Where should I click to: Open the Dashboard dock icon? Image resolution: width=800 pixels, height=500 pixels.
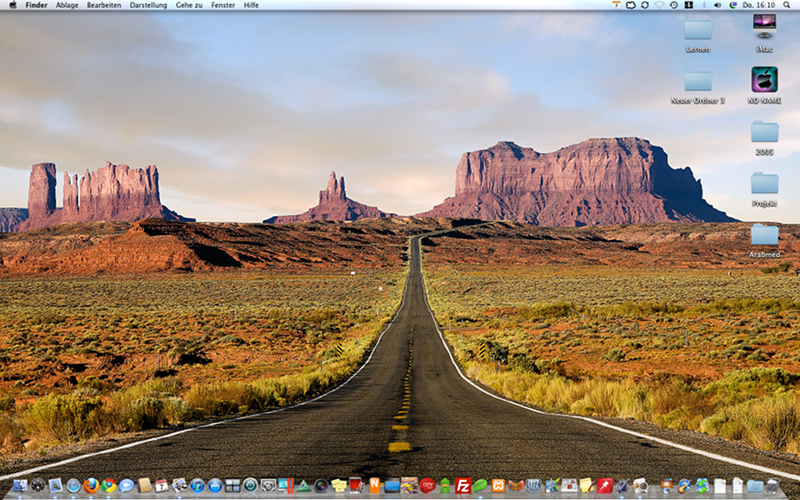tap(38, 486)
